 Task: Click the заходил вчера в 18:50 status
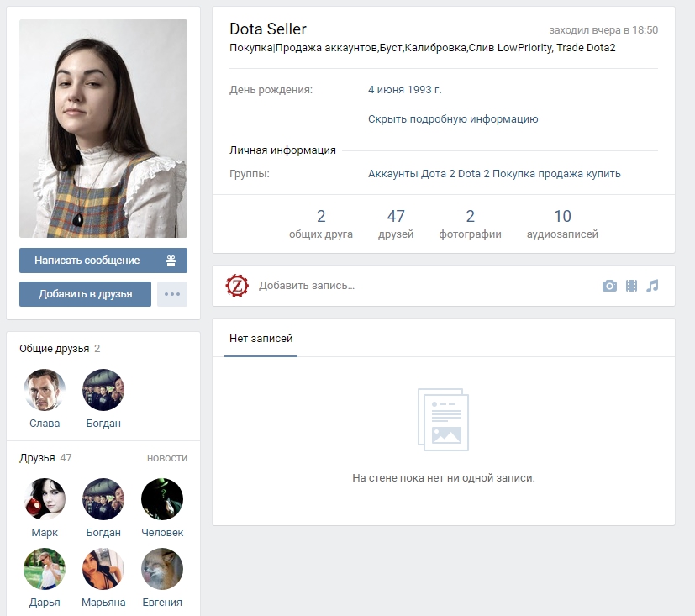click(603, 30)
